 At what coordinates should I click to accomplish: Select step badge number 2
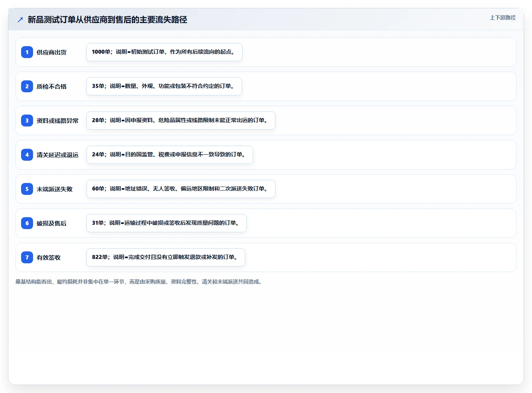(x=27, y=86)
